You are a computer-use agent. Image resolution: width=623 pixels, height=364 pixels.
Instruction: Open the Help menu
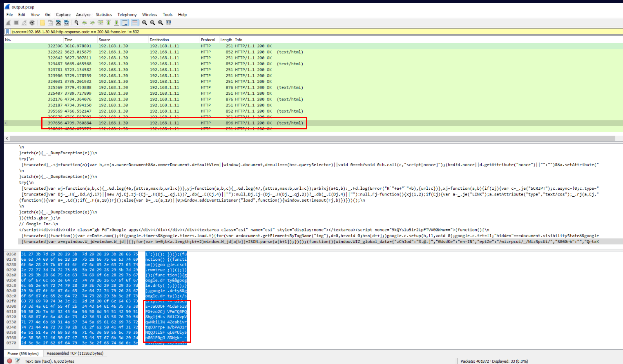(x=182, y=15)
